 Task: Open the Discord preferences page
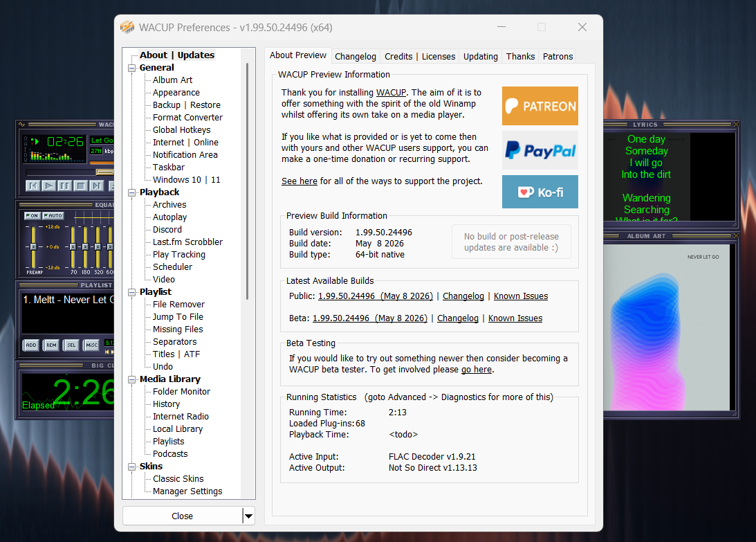click(167, 230)
